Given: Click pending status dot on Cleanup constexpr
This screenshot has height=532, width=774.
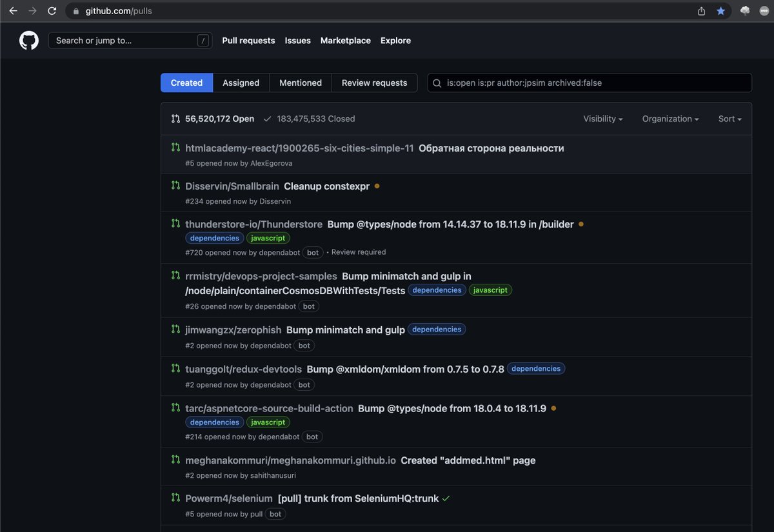Looking at the screenshot, I should click(x=377, y=186).
